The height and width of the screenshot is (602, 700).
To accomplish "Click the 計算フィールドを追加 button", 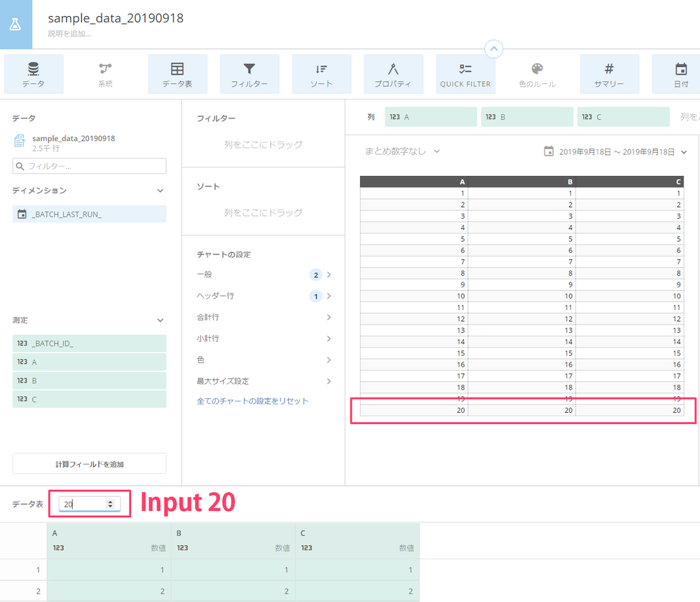I will [89, 463].
